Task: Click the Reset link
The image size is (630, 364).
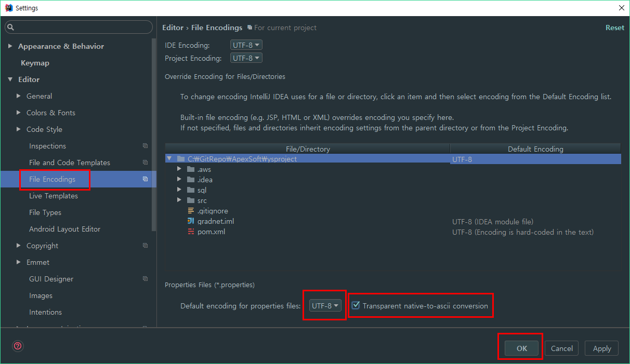Action: pos(615,28)
